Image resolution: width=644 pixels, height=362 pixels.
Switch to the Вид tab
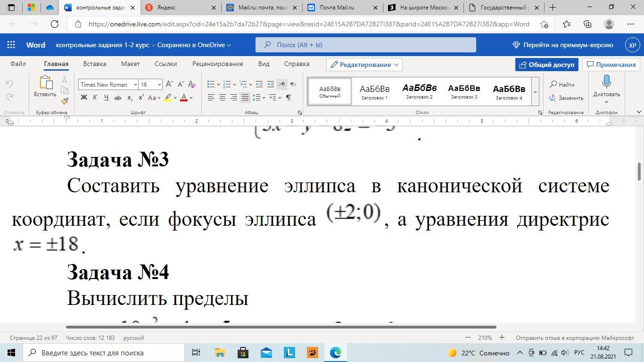coord(264,64)
